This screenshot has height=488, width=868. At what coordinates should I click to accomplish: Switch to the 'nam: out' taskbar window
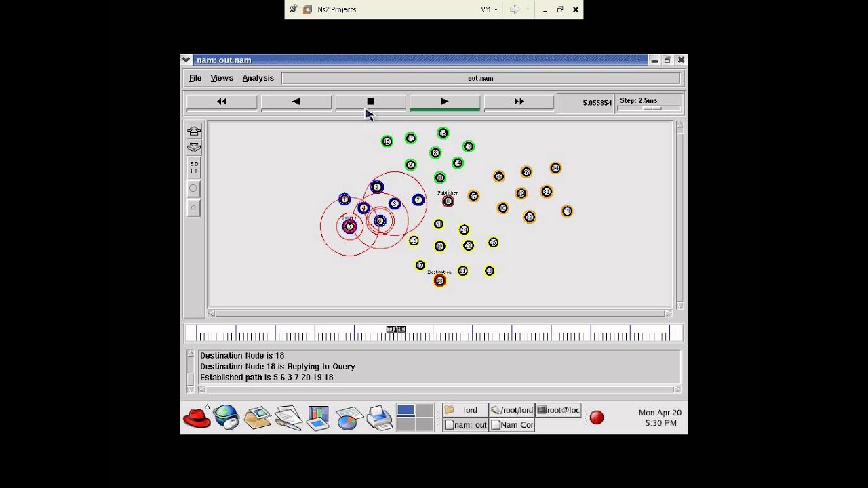(x=465, y=425)
